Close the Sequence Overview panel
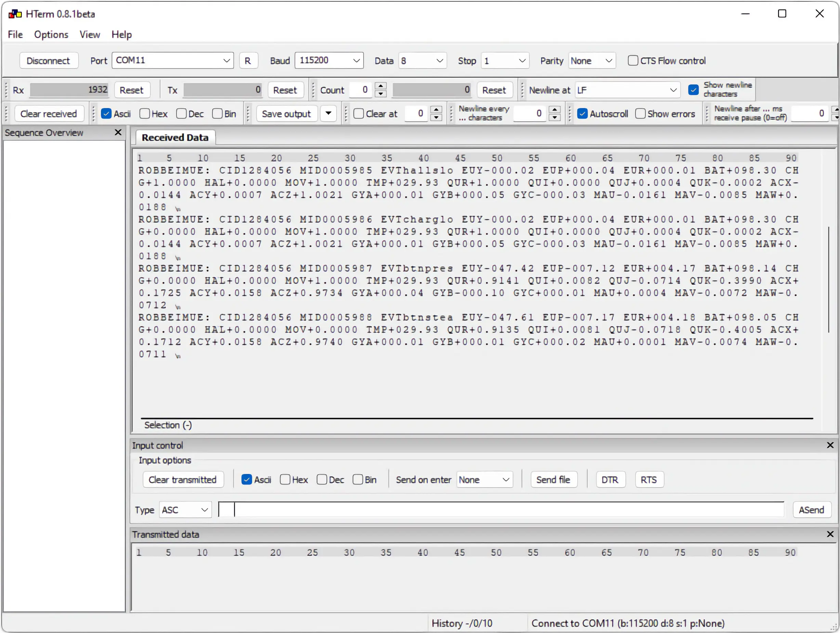Screen dimensions: 840x633 (x=118, y=133)
